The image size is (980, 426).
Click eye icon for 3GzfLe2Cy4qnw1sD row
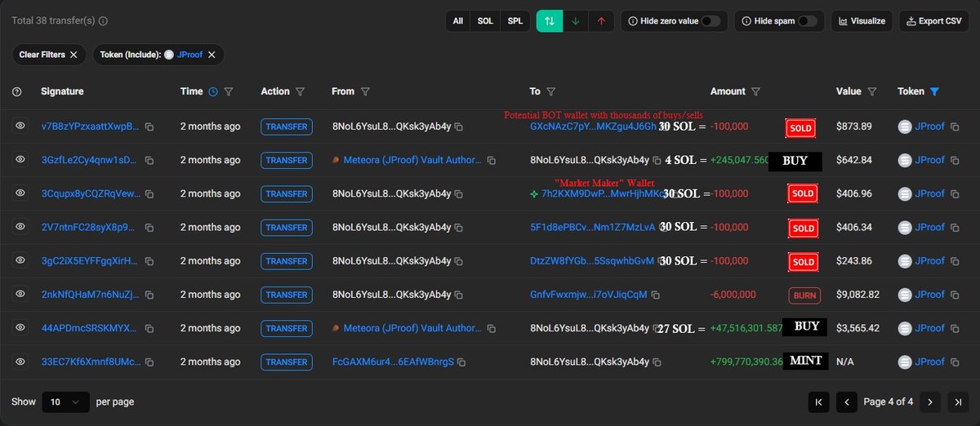(x=20, y=160)
